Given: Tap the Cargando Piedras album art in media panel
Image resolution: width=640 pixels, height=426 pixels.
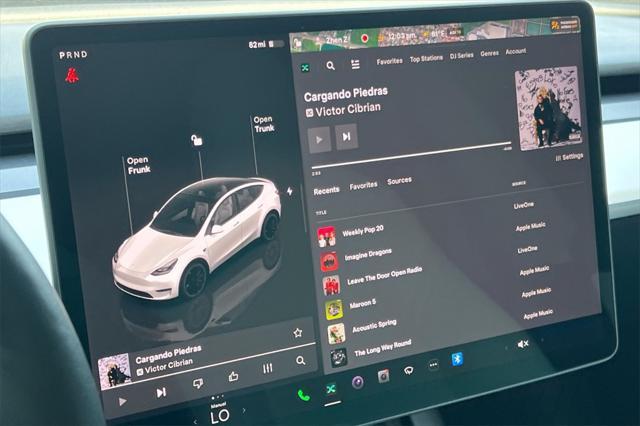Looking at the screenshot, I should click(x=548, y=109).
